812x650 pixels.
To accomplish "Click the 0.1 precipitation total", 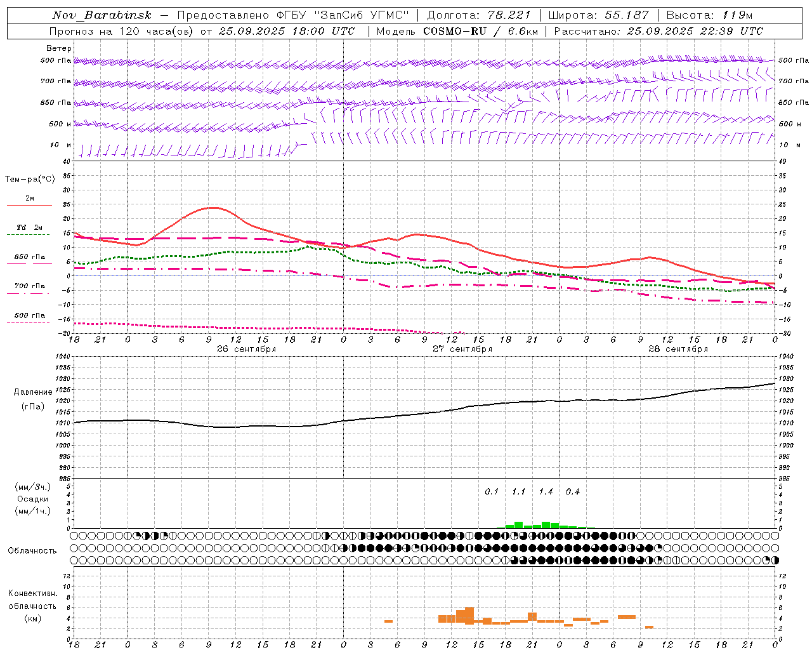I will tap(492, 492).
